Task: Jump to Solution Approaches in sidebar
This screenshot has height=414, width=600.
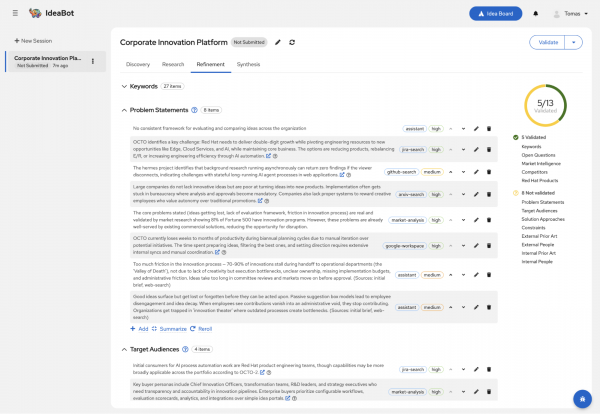Action: point(543,219)
